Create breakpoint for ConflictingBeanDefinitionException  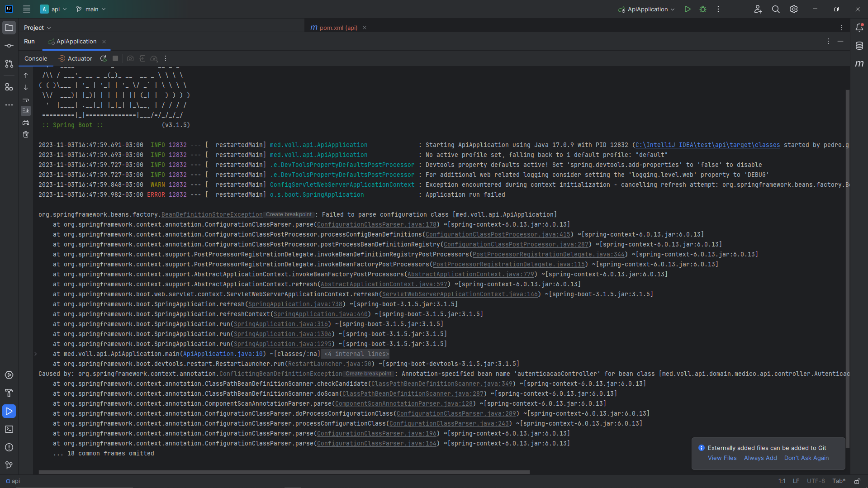pos(369,374)
